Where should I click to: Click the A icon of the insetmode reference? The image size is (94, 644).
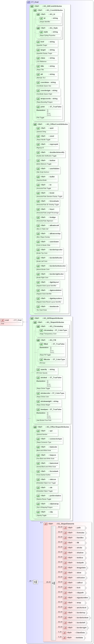coord(38,306)
